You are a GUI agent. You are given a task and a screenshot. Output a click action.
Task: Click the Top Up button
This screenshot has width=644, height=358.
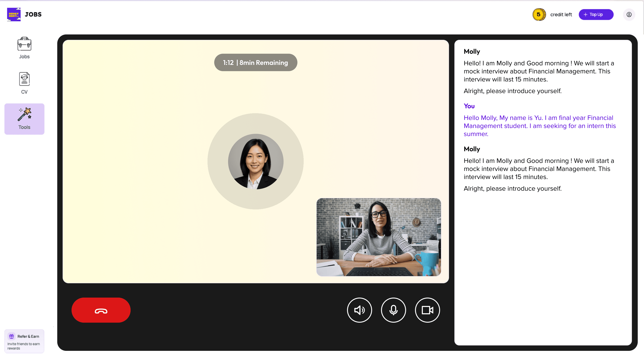596,14
